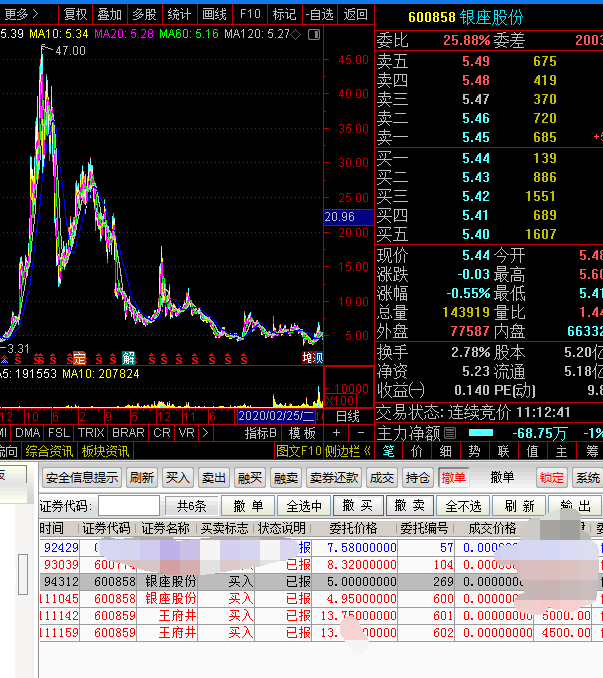The height and width of the screenshot is (678, 603).
Task: Open F10 company info
Action: click(x=250, y=14)
